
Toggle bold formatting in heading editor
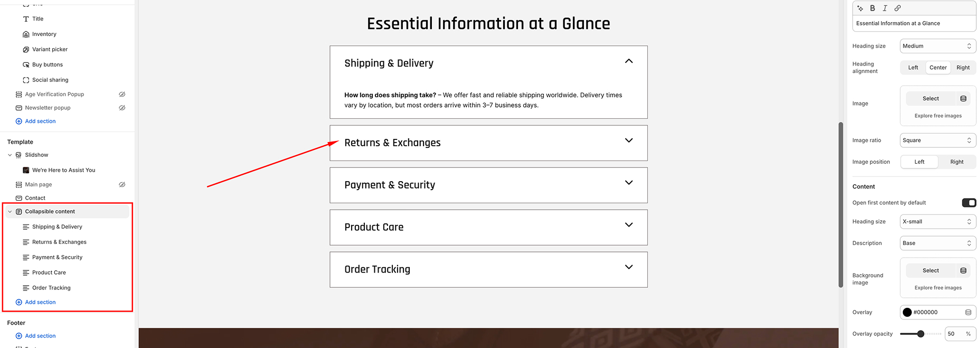tap(872, 8)
